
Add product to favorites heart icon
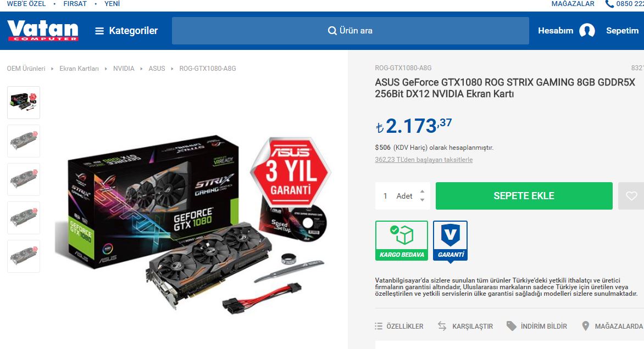pyautogui.click(x=631, y=196)
